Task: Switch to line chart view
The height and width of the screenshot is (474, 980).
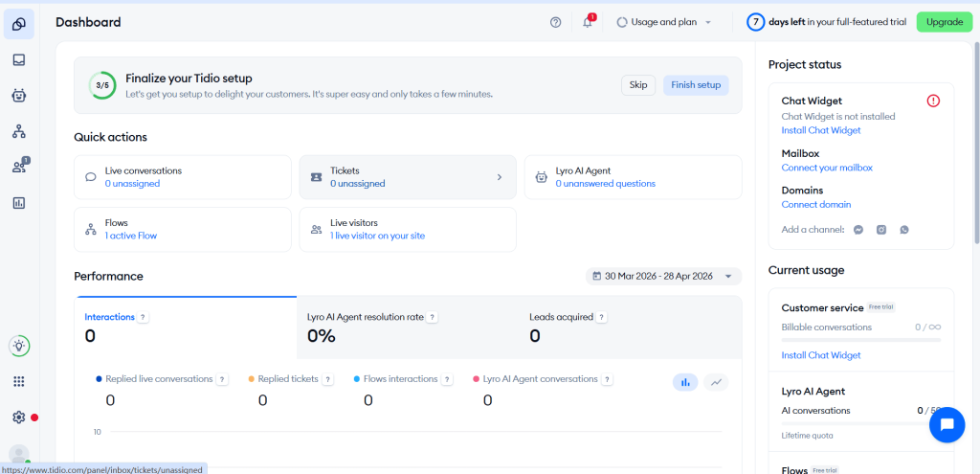Action: [716, 382]
